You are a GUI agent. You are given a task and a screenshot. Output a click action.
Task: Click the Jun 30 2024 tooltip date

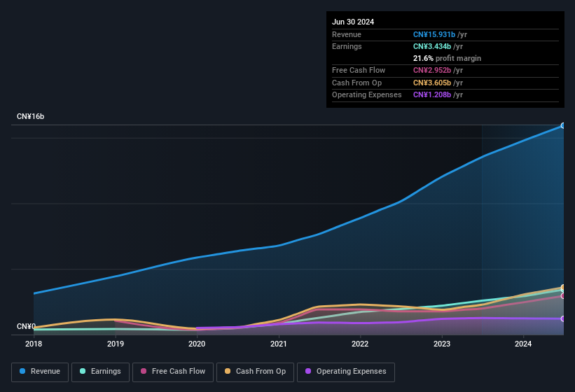click(x=353, y=22)
